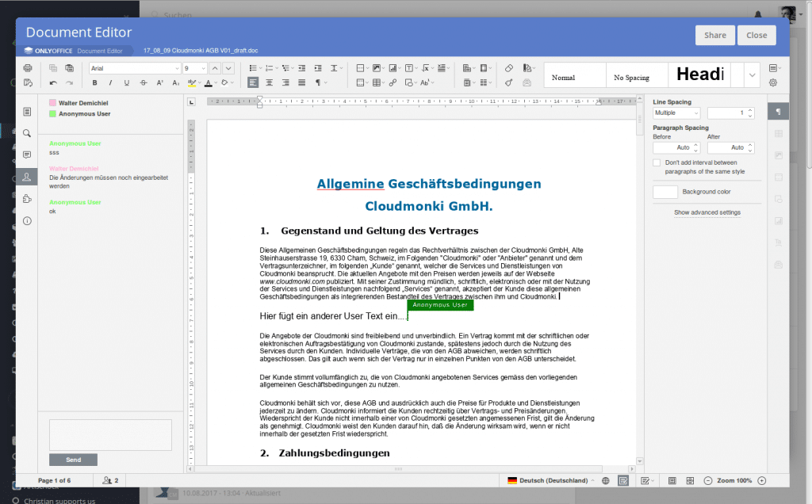Increase spacing Before value
Image resolution: width=812 pixels, height=504 pixels.
click(x=696, y=145)
